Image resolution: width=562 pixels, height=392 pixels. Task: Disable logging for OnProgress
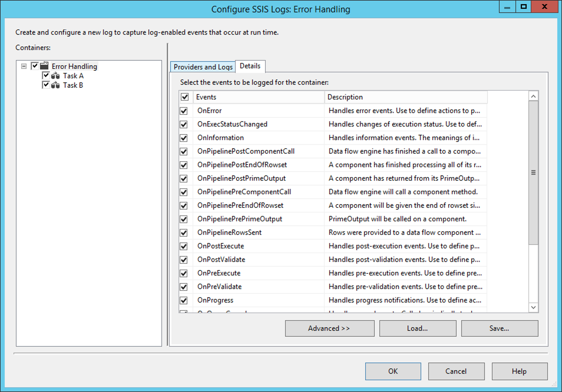coord(184,300)
